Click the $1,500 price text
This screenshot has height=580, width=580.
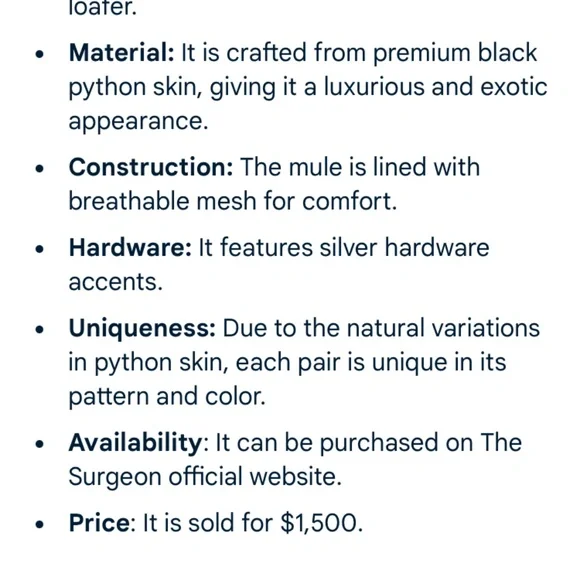coord(319,523)
